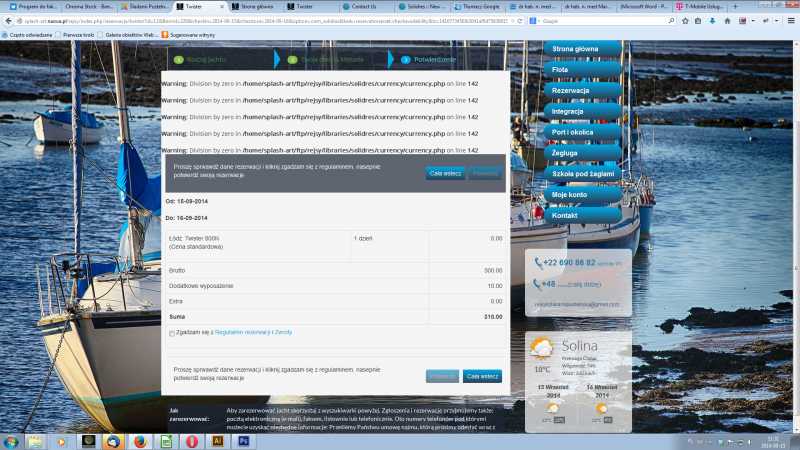The image size is (800, 450).
Task: Open the Rezerwacja menu item
Action: click(571, 90)
